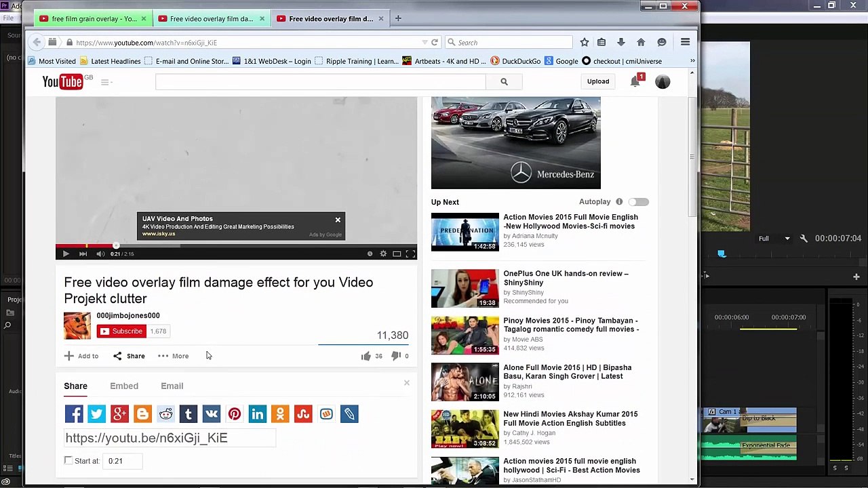Close the share panel
868x488 pixels.
407,383
